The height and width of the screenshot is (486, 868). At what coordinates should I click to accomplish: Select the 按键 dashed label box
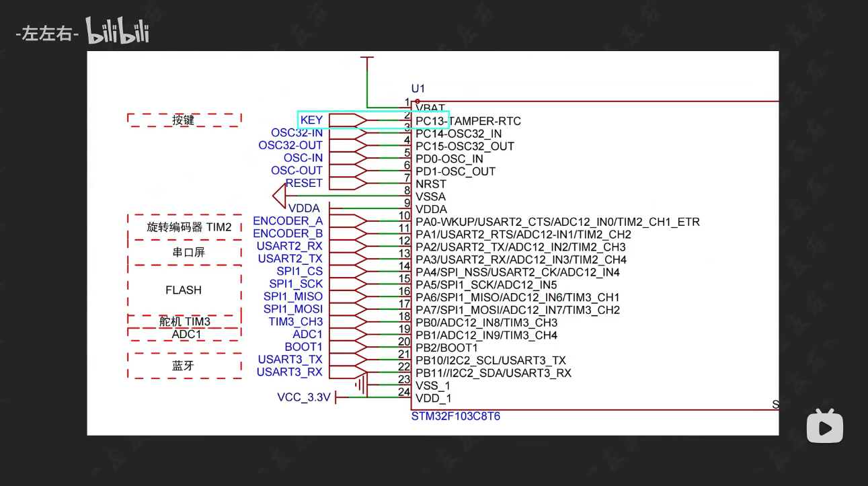[x=184, y=120]
